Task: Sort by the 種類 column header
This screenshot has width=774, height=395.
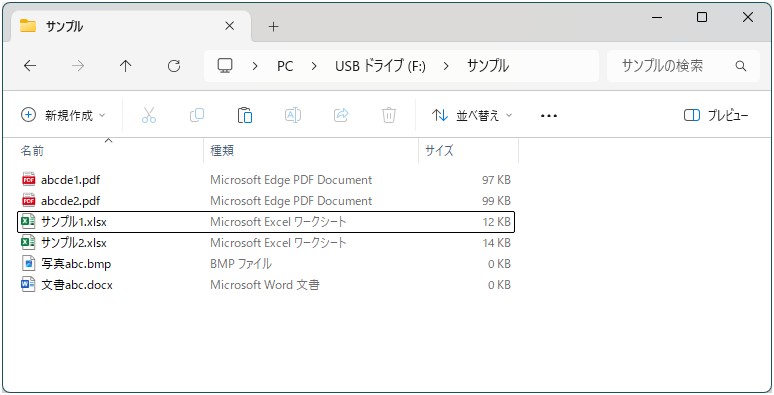Action: (222, 151)
